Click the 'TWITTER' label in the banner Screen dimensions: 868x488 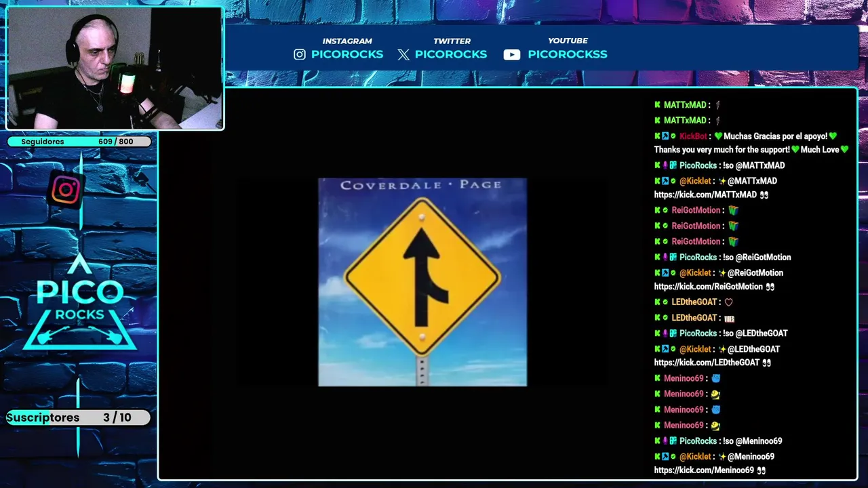click(x=452, y=41)
